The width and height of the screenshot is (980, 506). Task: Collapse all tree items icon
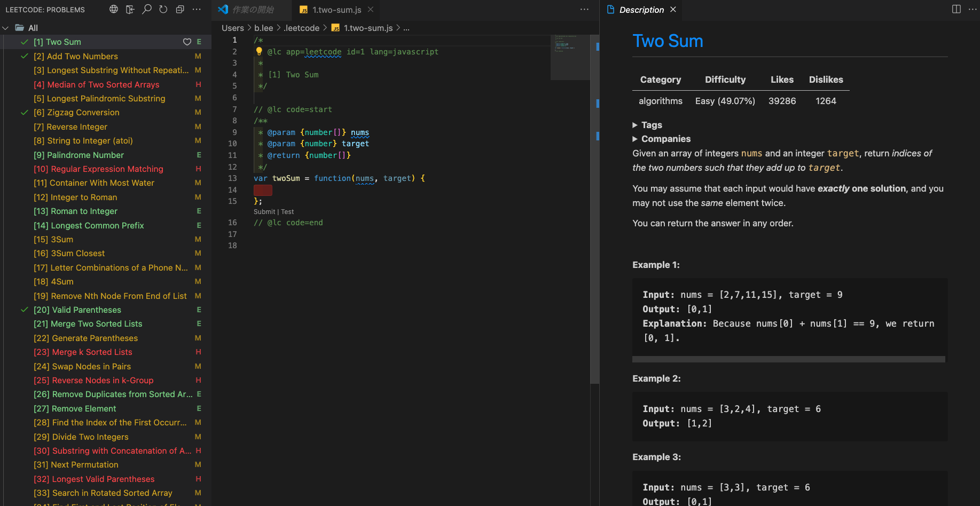pos(180,9)
